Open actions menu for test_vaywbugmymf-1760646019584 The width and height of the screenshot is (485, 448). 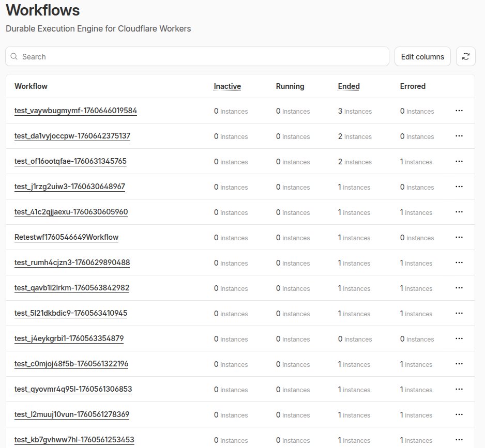tap(459, 111)
